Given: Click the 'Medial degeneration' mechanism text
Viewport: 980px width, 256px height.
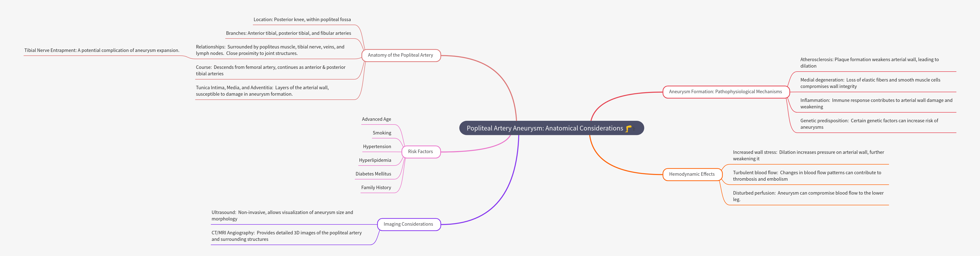Looking at the screenshot, I should point(870,83).
